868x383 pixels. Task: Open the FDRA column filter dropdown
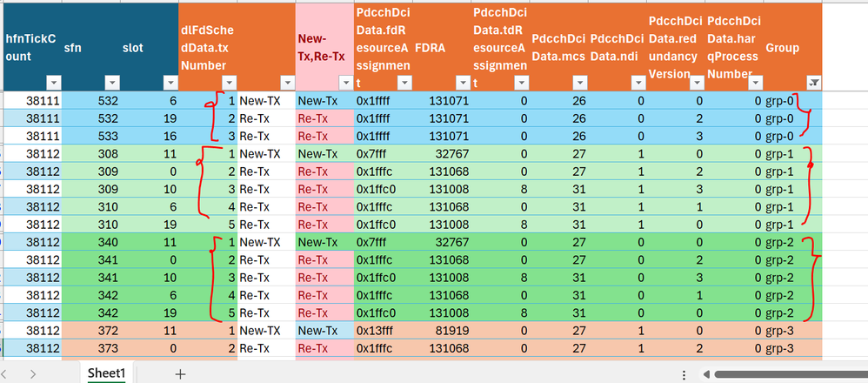(x=464, y=83)
